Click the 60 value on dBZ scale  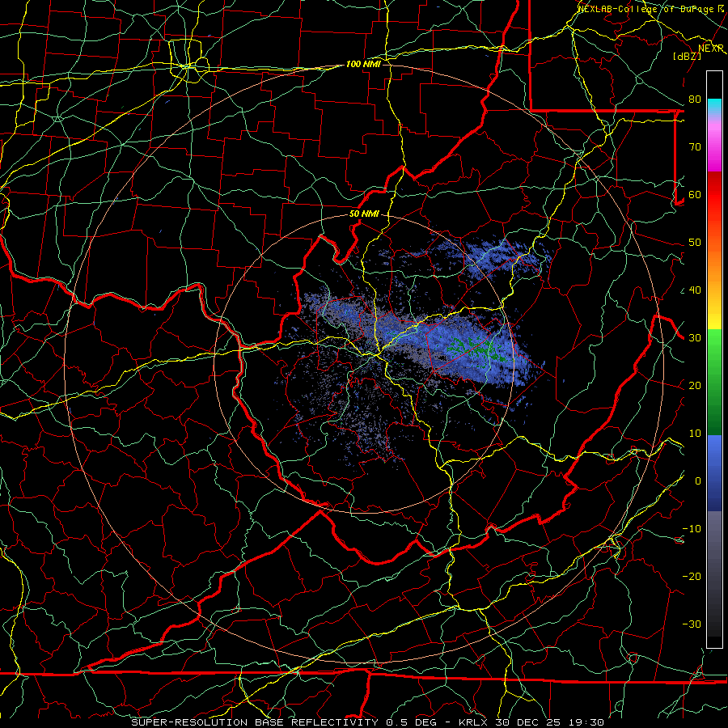[695, 195]
